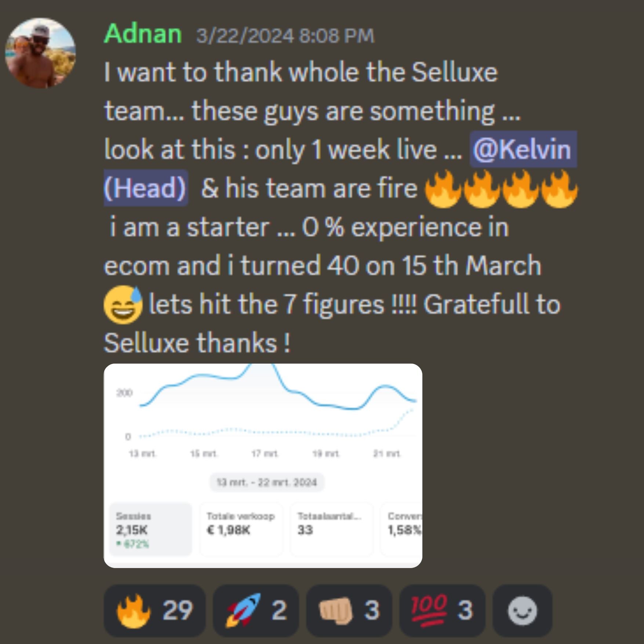Click the sweat-smile emoji in message

pos(123,305)
